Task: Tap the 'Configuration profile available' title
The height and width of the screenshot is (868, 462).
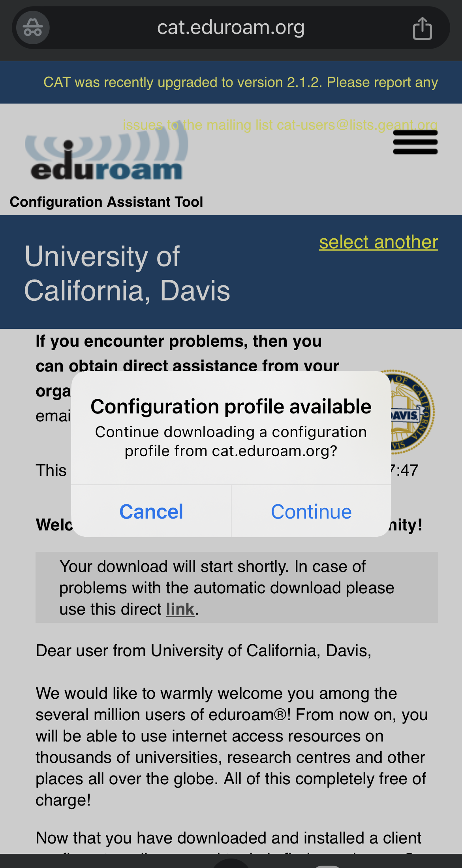Action: tap(231, 406)
